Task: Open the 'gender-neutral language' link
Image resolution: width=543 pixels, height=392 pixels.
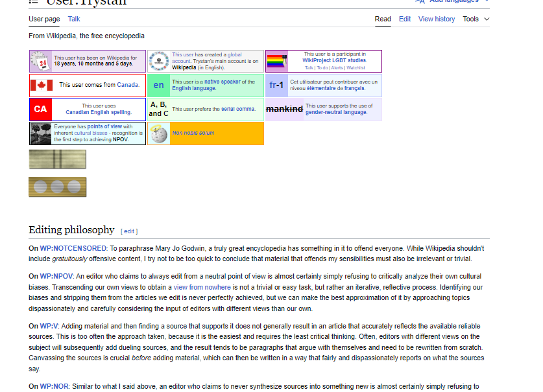Action: point(336,113)
